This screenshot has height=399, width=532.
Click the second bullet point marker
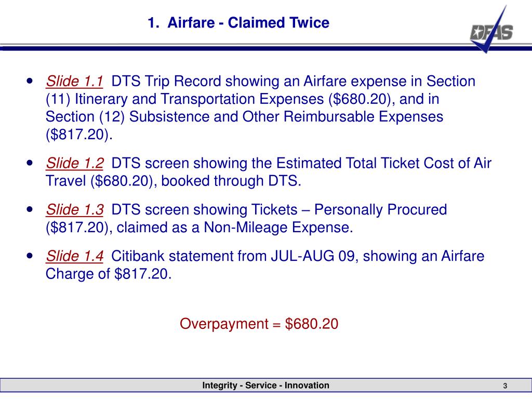point(30,163)
